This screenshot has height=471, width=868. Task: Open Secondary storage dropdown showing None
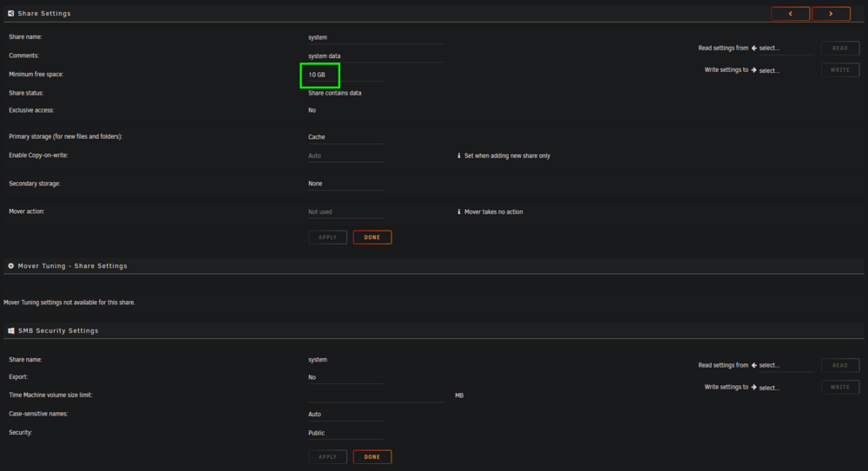point(345,184)
